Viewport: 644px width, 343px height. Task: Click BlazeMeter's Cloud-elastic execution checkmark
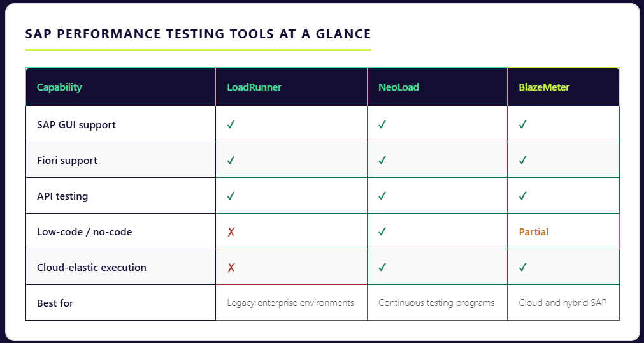coord(522,267)
